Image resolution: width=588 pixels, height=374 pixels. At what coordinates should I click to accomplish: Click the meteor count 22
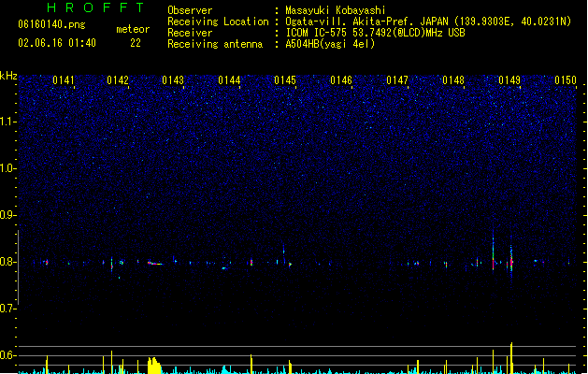[x=136, y=43]
